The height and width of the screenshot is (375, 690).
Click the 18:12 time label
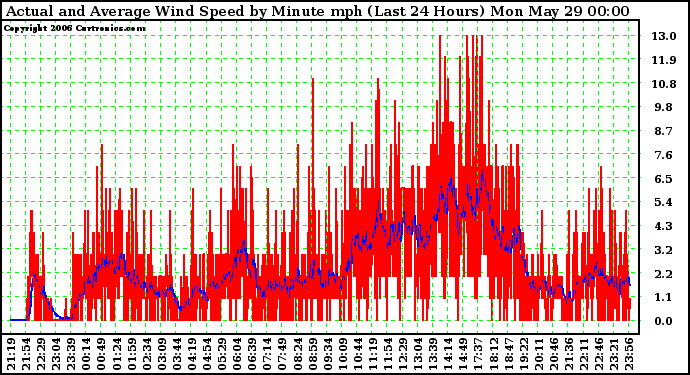493,354
